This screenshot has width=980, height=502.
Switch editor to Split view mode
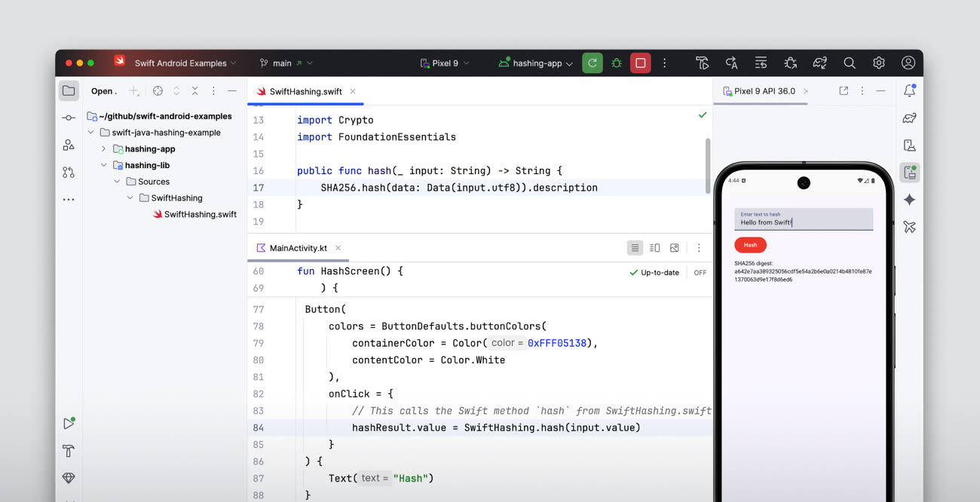(x=654, y=248)
